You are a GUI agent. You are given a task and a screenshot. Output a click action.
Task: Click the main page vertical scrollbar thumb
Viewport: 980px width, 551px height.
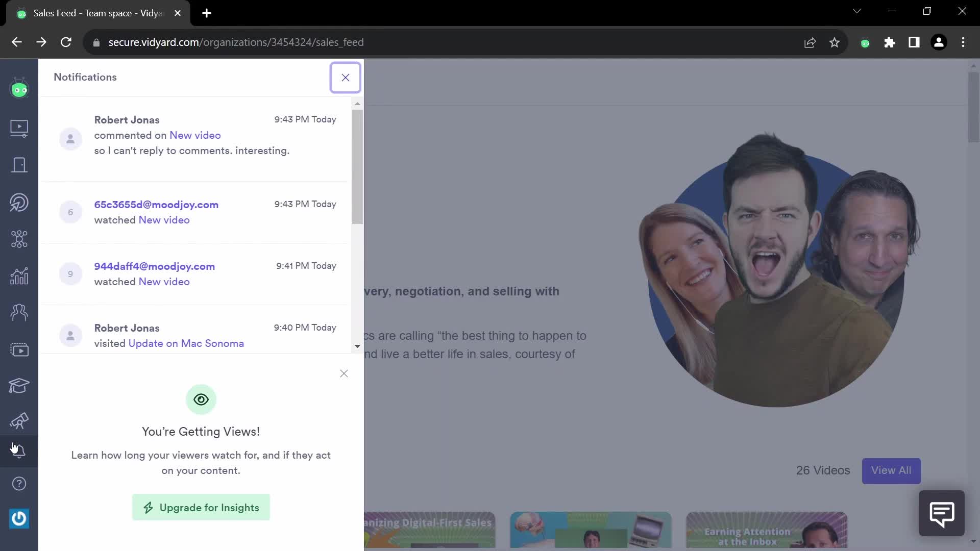click(x=973, y=108)
